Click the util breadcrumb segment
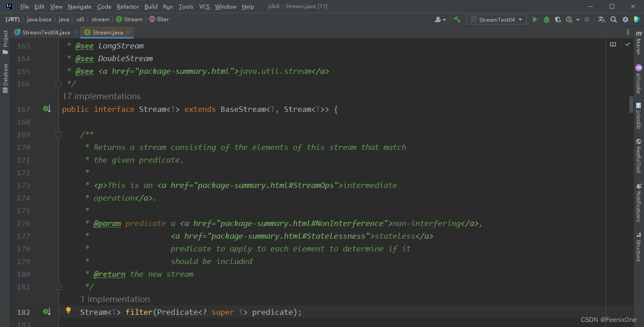Viewport: 644px width, 327px height. 80,19
